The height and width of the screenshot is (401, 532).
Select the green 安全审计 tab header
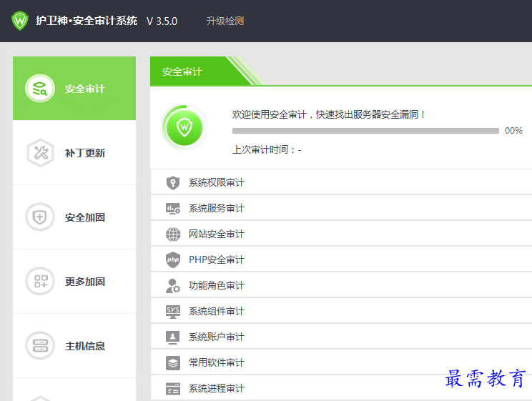pos(200,71)
